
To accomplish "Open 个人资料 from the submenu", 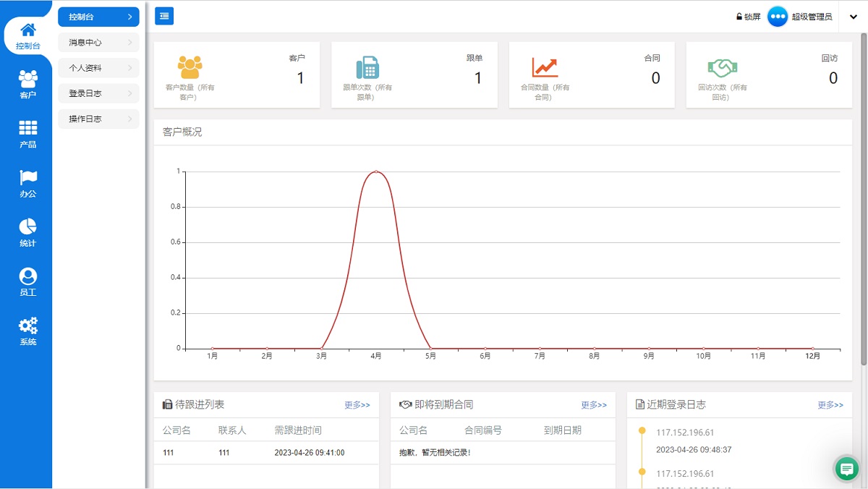I will [x=98, y=68].
